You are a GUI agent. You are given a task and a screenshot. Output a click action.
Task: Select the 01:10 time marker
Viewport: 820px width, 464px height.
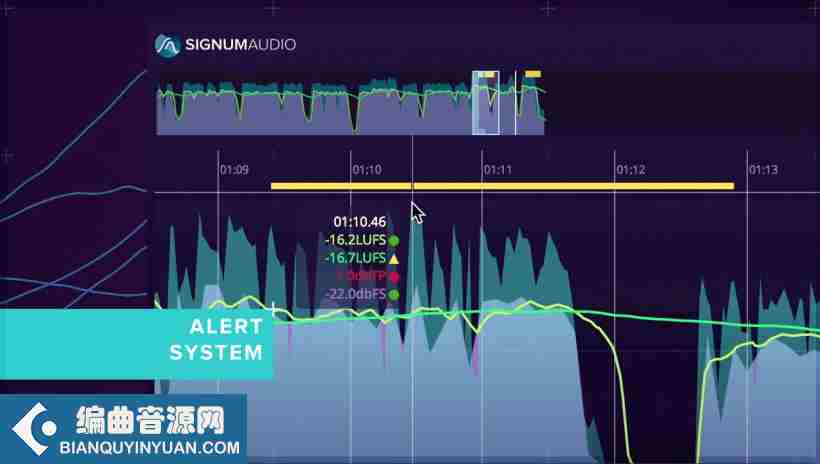[367, 169]
